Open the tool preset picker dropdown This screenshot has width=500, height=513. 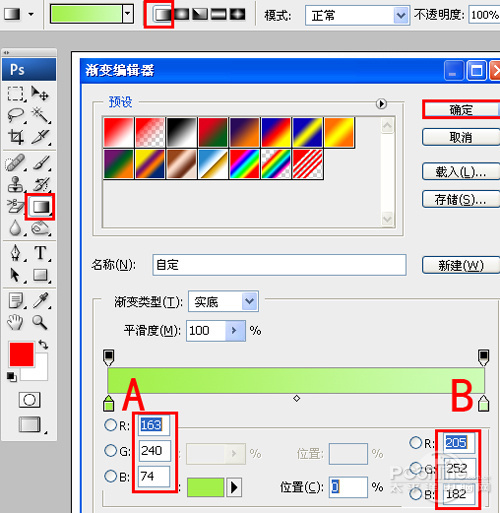click(x=31, y=14)
